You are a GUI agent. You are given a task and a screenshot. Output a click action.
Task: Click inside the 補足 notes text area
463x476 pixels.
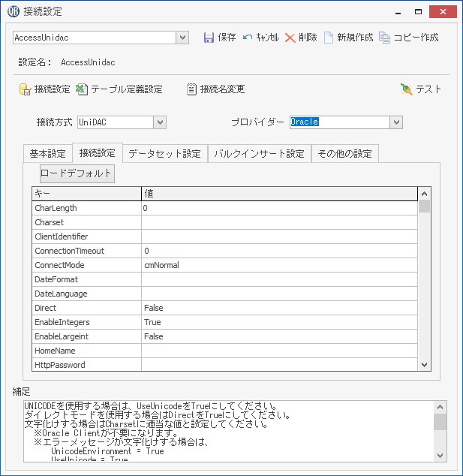[229, 432]
